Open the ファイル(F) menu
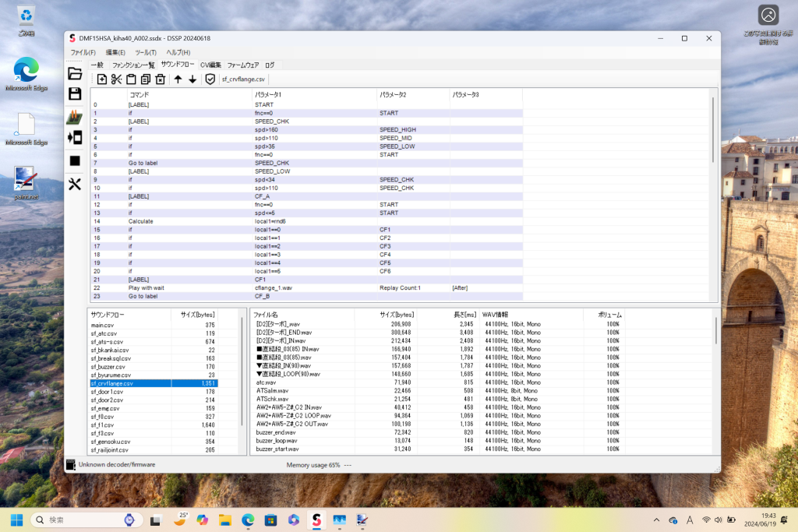This screenshot has height=532, width=798. pyautogui.click(x=83, y=52)
